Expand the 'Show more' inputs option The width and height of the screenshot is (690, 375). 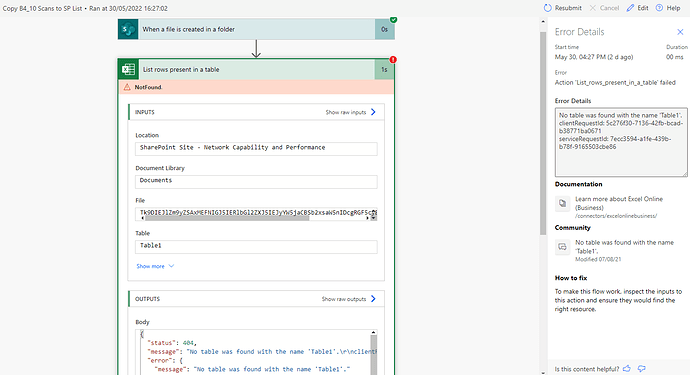(x=155, y=266)
